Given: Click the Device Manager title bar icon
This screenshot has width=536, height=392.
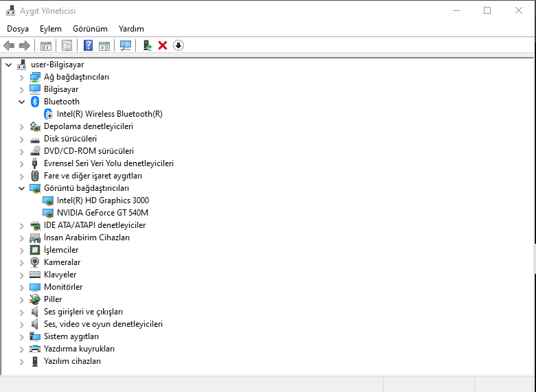Looking at the screenshot, I should pos(10,11).
